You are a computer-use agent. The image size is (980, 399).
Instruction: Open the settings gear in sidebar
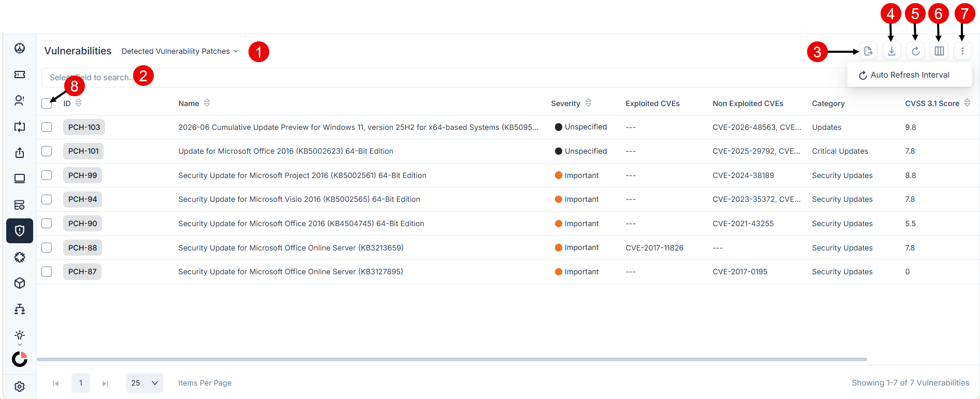[20, 387]
